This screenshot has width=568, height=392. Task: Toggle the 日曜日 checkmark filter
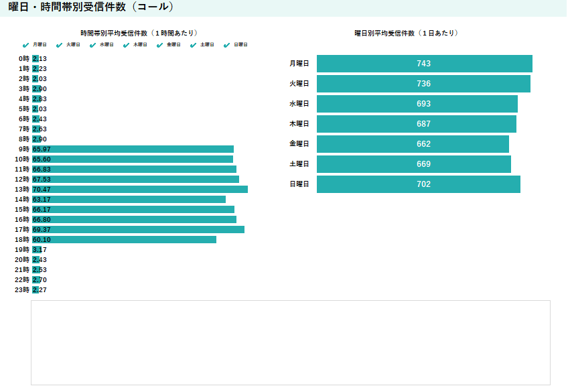pos(227,45)
